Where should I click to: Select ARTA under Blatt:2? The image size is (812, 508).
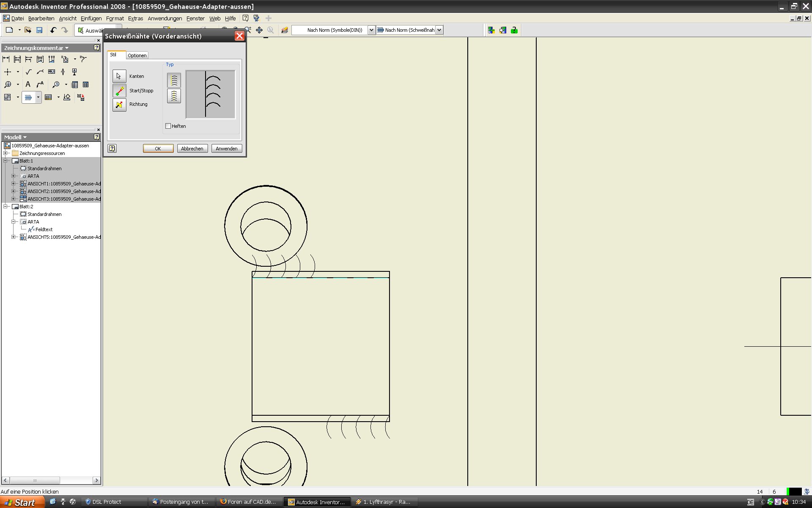[x=33, y=222]
